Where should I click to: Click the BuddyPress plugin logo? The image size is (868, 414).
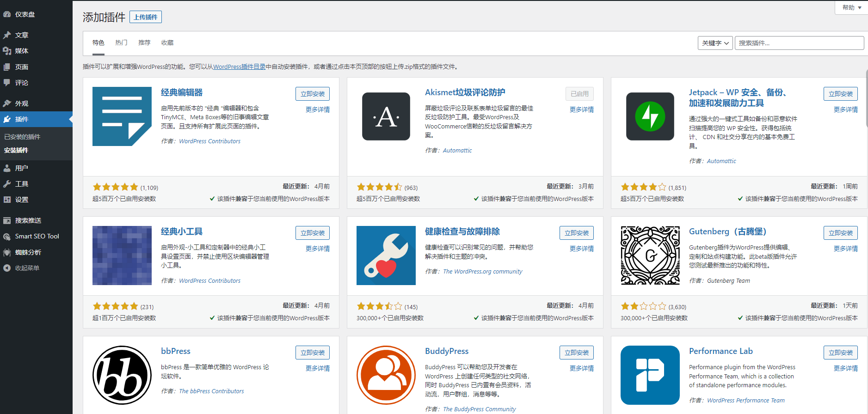(386, 375)
